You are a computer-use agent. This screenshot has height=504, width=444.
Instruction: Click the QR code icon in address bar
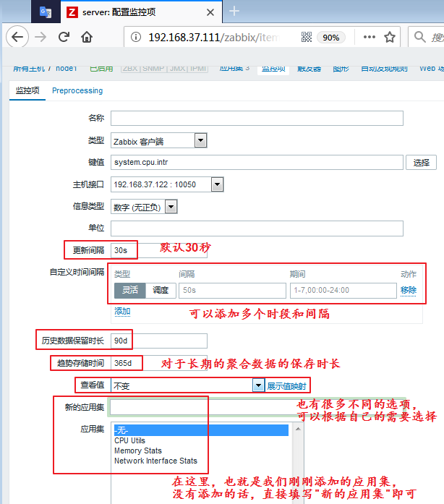tap(306, 38)
